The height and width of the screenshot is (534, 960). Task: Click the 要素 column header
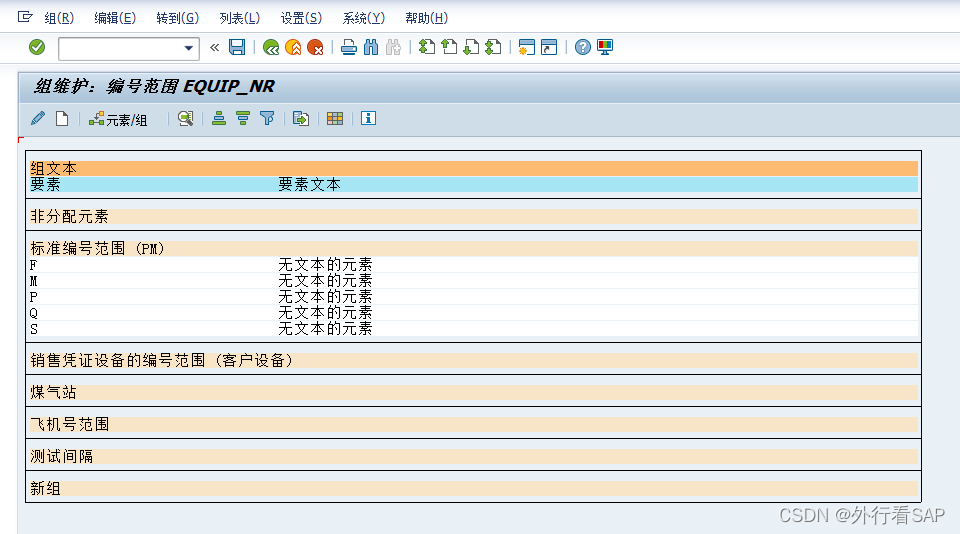pos(46,184)
